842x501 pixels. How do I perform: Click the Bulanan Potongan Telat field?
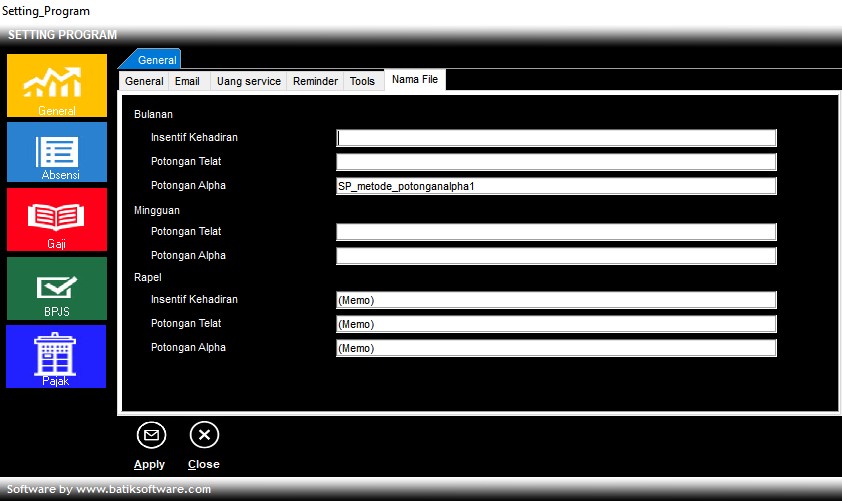(556, 162)
